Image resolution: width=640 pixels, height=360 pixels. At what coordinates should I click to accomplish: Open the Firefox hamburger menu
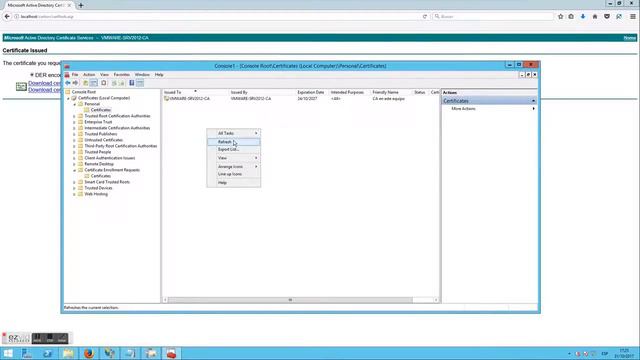[633, 16]
